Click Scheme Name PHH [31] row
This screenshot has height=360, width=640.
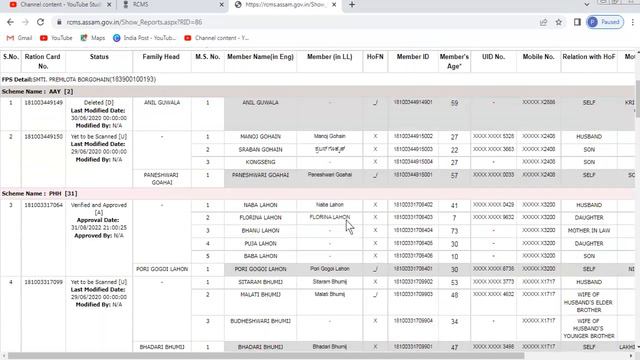click(318, 193)
